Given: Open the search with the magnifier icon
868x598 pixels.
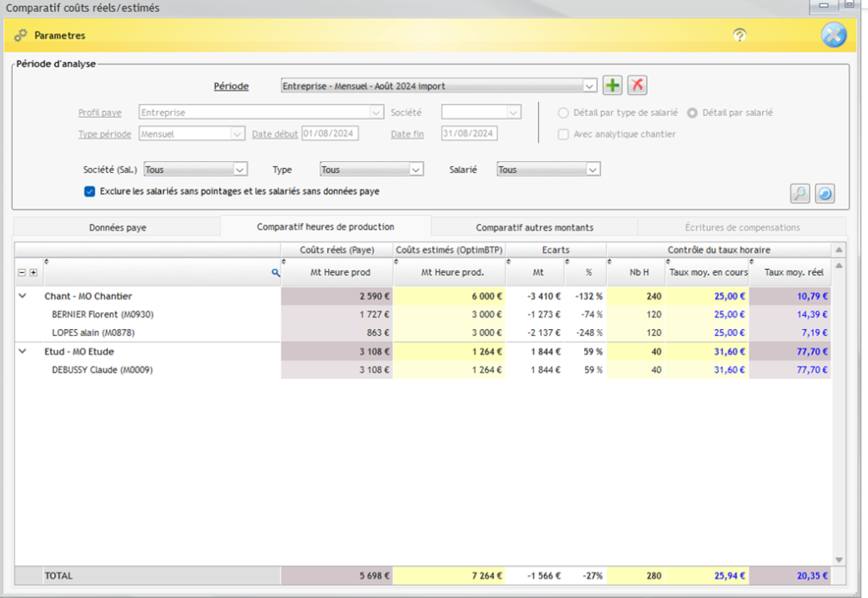Looking at the screenshot, I should (798, 193).
